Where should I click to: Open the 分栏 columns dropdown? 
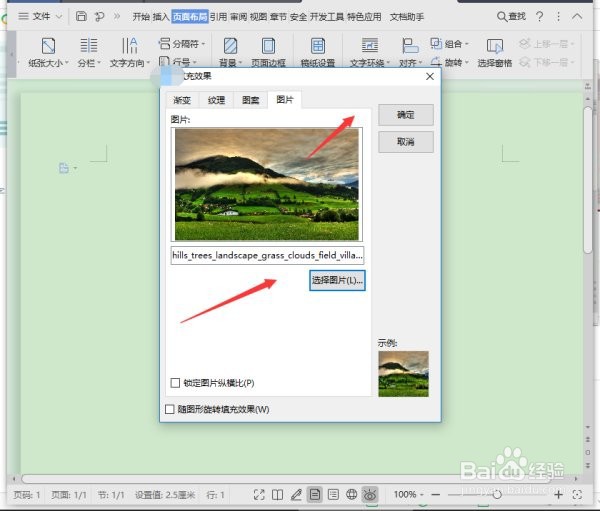point(89,52)
